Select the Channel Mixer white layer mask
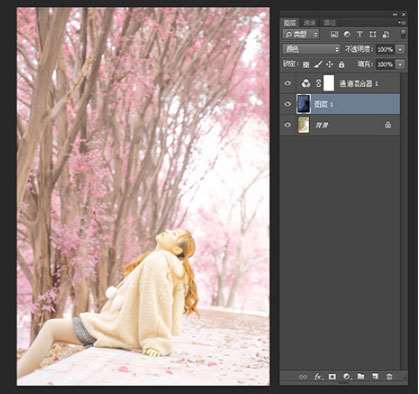Screen dimensions: 419x394 point(329,83)
